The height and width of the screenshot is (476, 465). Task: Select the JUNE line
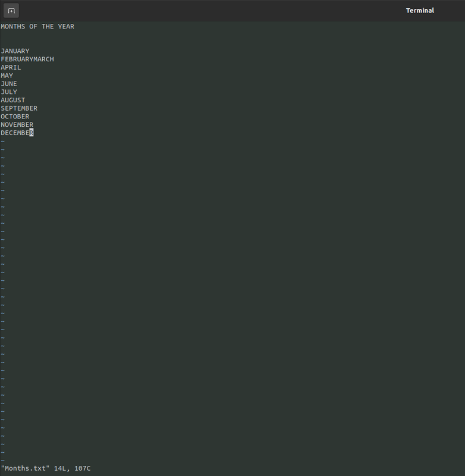9,84
